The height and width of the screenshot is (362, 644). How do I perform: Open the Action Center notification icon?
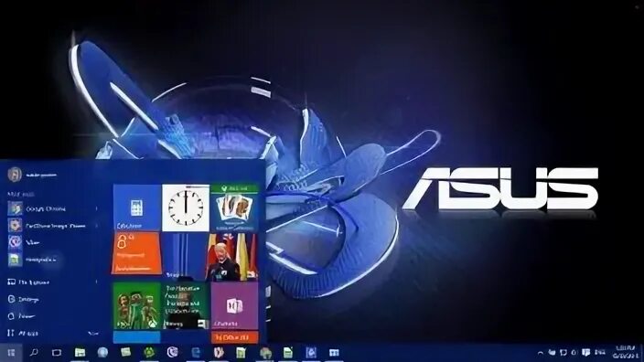point(586,353)
